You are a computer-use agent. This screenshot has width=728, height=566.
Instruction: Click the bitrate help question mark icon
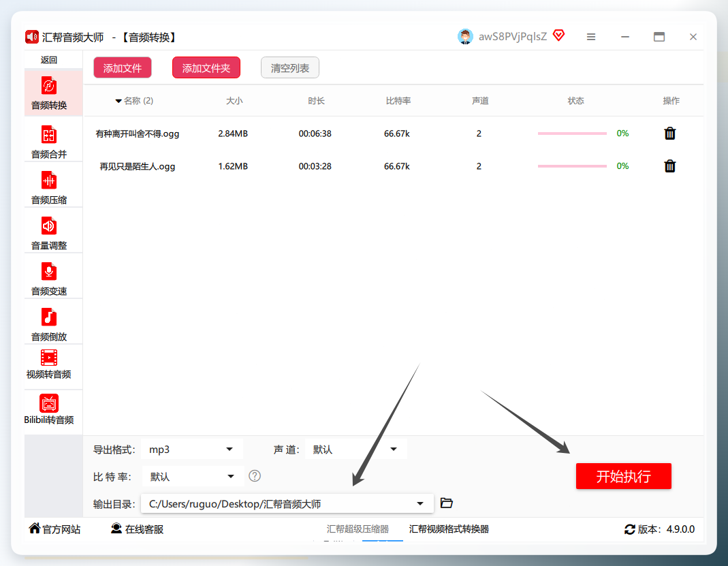point(255,476)
